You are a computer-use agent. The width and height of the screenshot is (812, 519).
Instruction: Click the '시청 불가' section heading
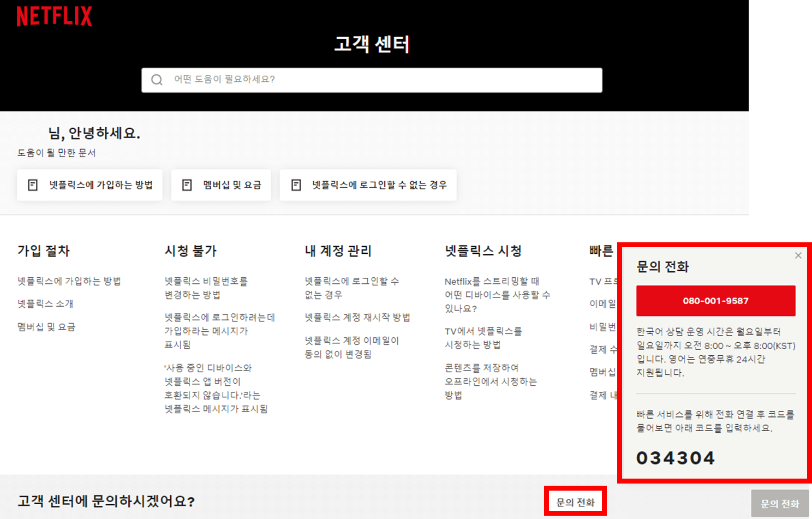click(x=191, y=251)
